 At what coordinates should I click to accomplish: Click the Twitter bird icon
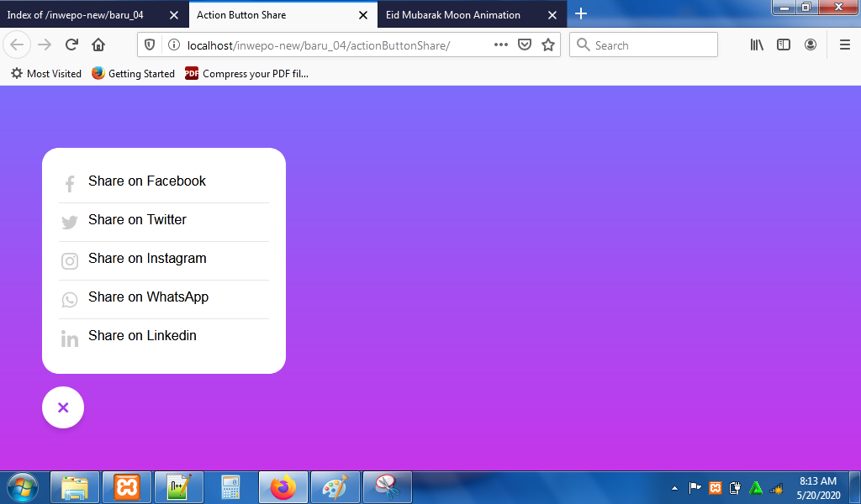[x=70, y=222]
